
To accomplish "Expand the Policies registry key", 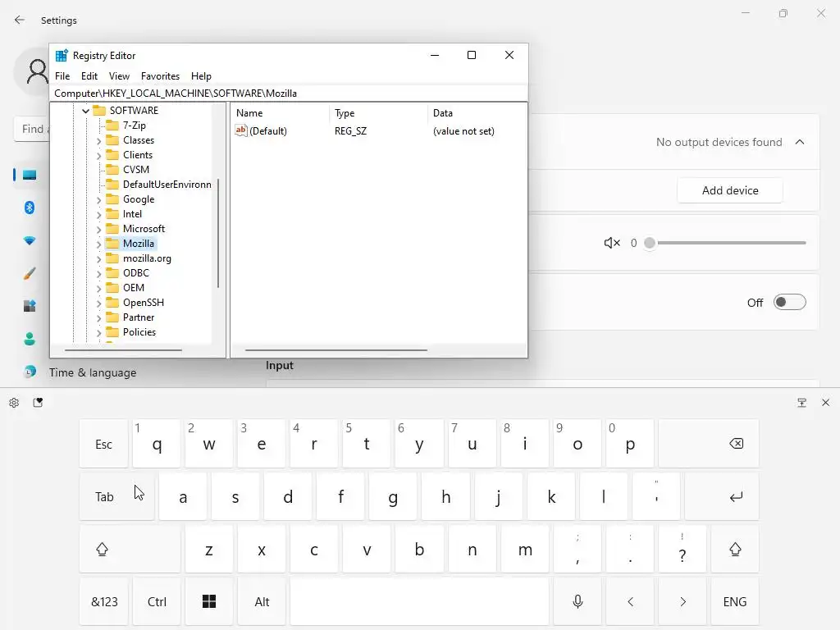I will pyautogui.click(x=98, y=333).
